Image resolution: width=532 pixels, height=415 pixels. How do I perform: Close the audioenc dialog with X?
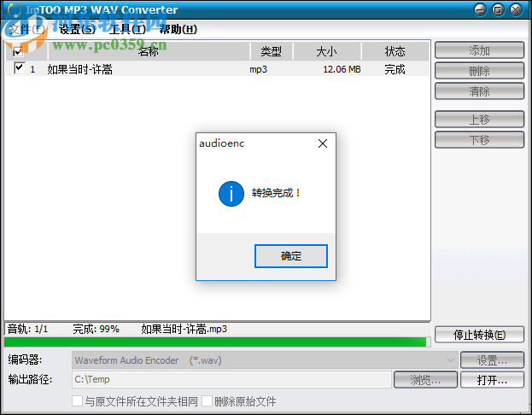(323, 143)
